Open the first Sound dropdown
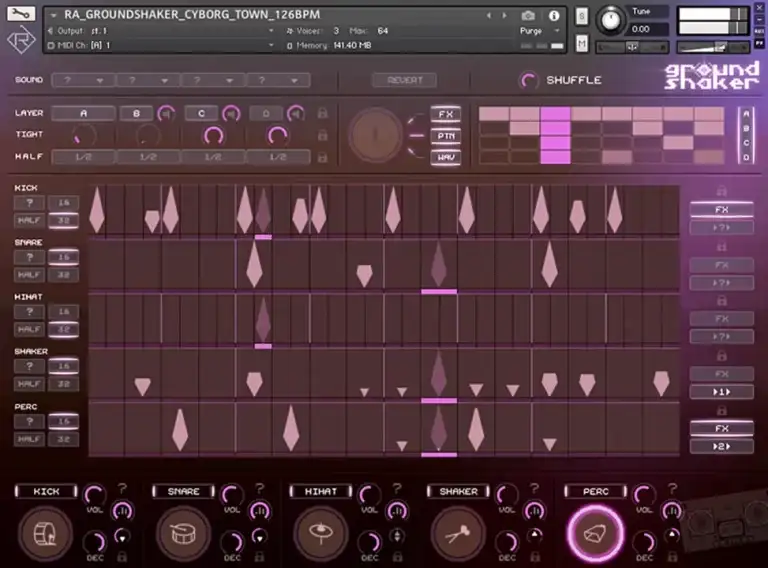Viewport: 768px width, 568px height. coord(83,80)
